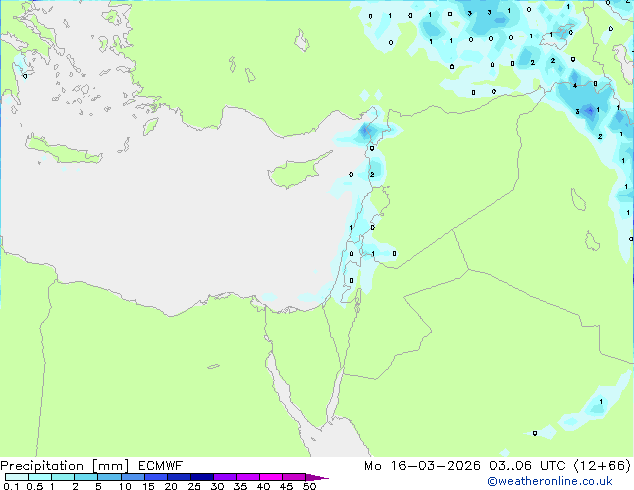Screen dimensions: 634x490
Task: Select the purple swatch between 30 and 35
Action: pos(224,477)
